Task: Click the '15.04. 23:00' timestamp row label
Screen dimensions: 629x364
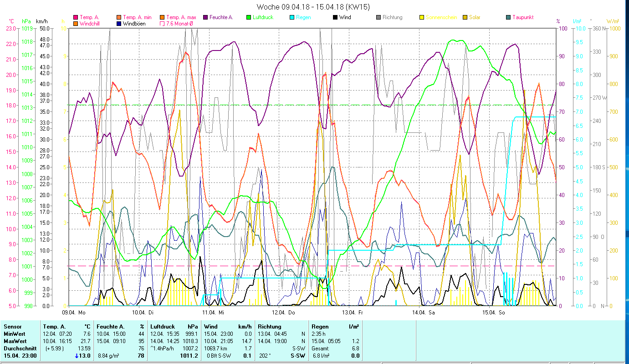Action: pyautogui.click(x=20, y=356)
